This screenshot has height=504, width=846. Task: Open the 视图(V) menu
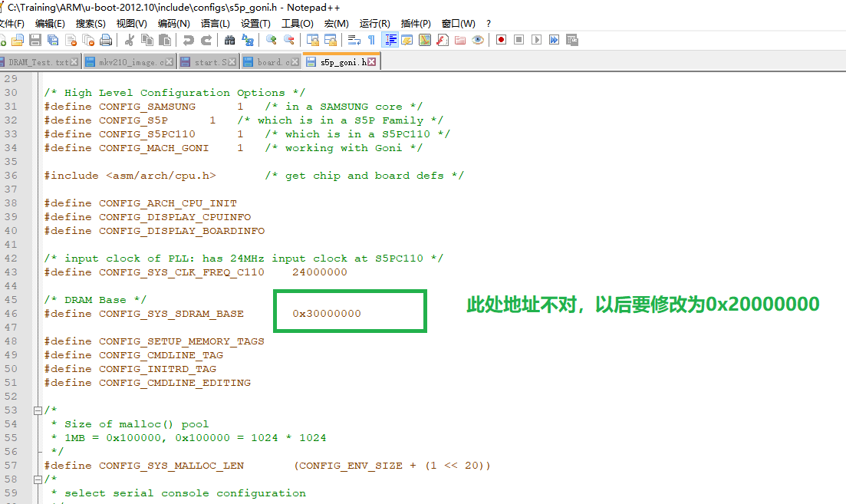tap(132, 24)
